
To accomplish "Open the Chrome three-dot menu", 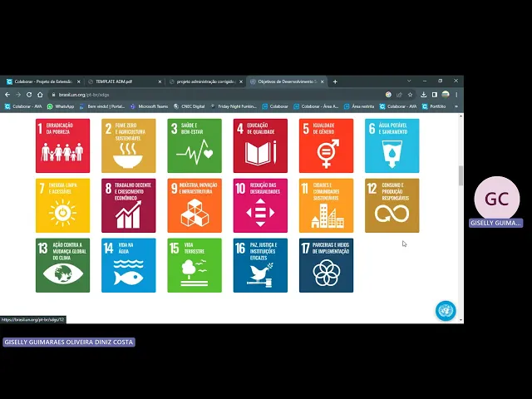I will (456, 95).
